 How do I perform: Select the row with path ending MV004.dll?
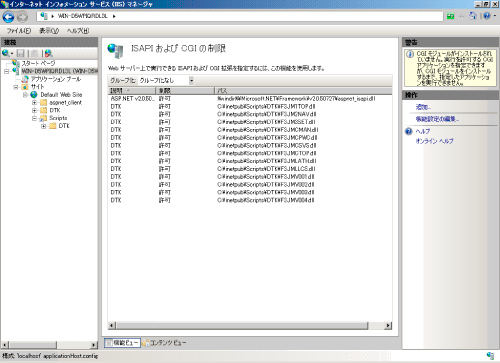(250, 200)
